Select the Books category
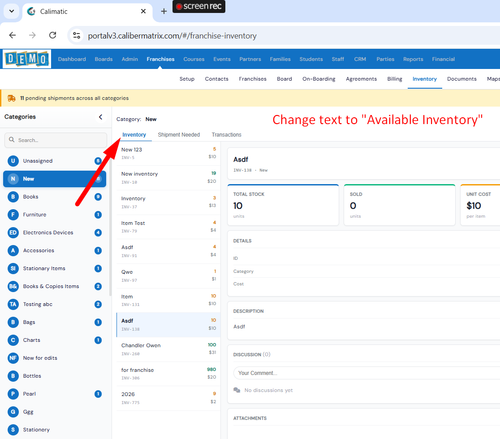The height and width of the screenshot is (439, 500). (x=55, y=197)
